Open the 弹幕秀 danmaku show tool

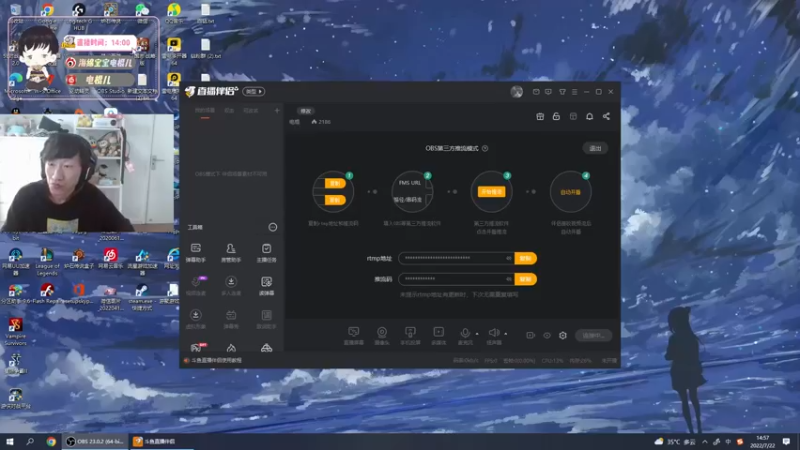[x=231, y=319]
